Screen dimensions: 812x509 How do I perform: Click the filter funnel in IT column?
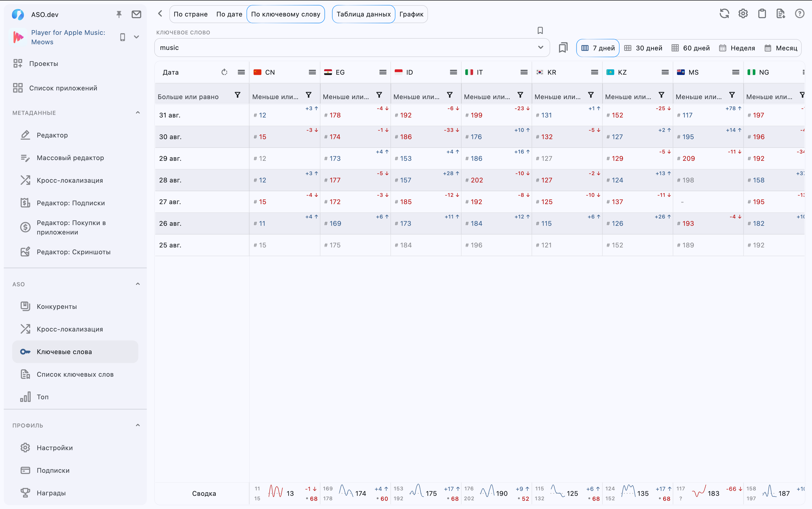pyautogui.click(x=520, y=95)
